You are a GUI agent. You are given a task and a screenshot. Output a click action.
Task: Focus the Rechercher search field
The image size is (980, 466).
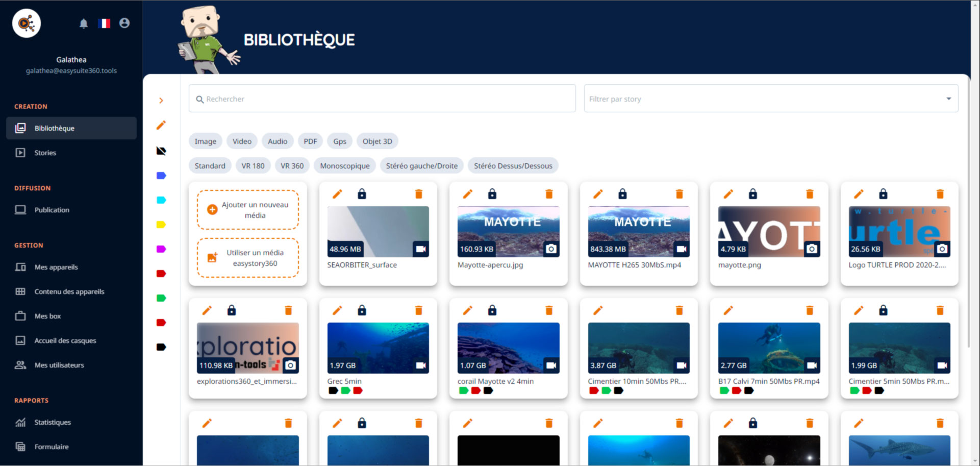click(x=382, y=99)
